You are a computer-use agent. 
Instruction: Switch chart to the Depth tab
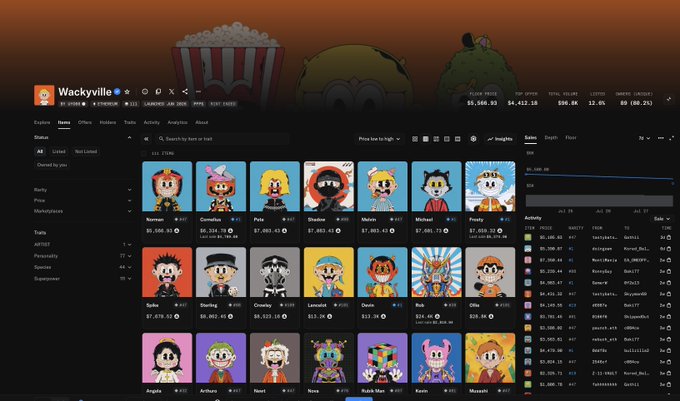(x=551, y=137)
